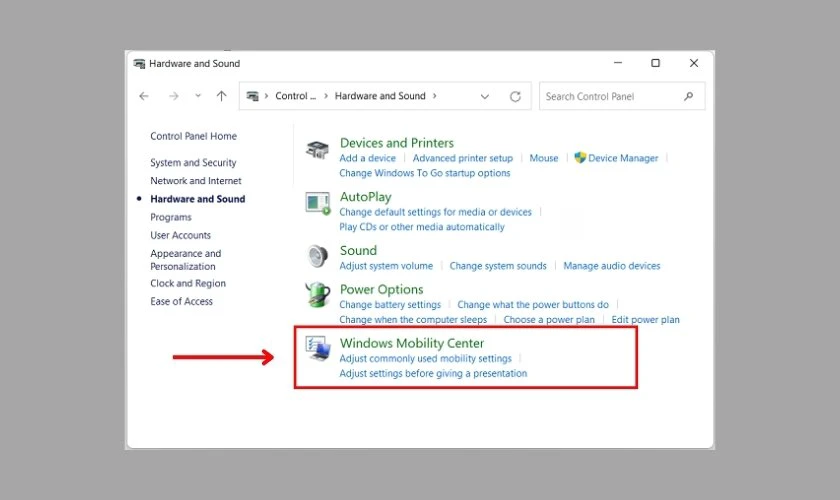Image resolution: width=840 pixels, height=500 pixels.
Task: Expand the chevron after Hardware and Sound
Action: pos(434,96)
